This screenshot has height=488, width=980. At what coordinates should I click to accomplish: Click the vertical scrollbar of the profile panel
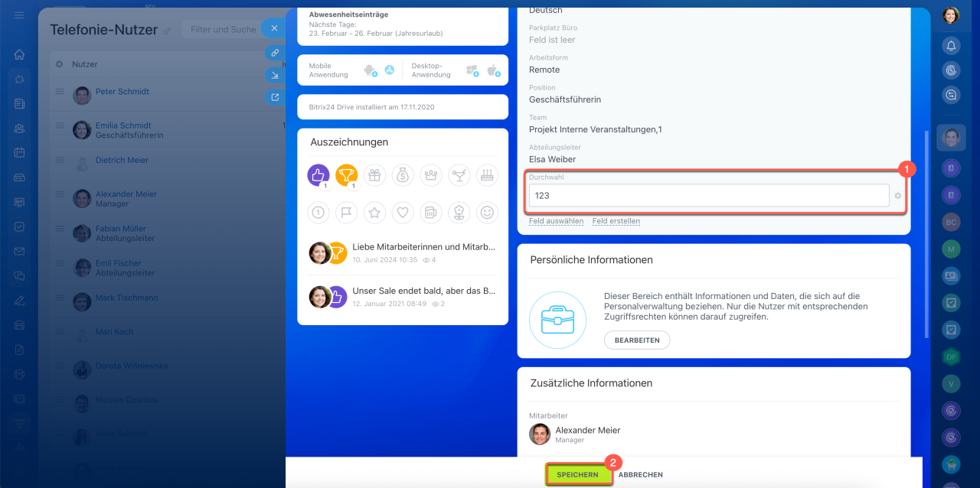[x=927, y=233]
